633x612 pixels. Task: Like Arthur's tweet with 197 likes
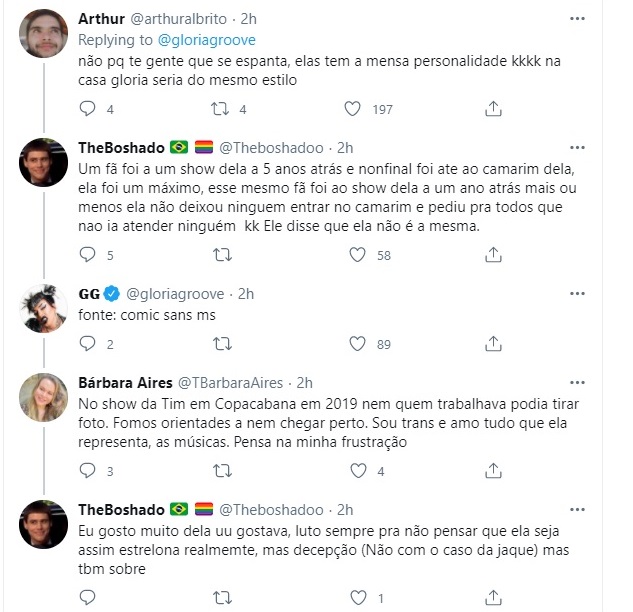pyautogui.click(x=353, y=108)
